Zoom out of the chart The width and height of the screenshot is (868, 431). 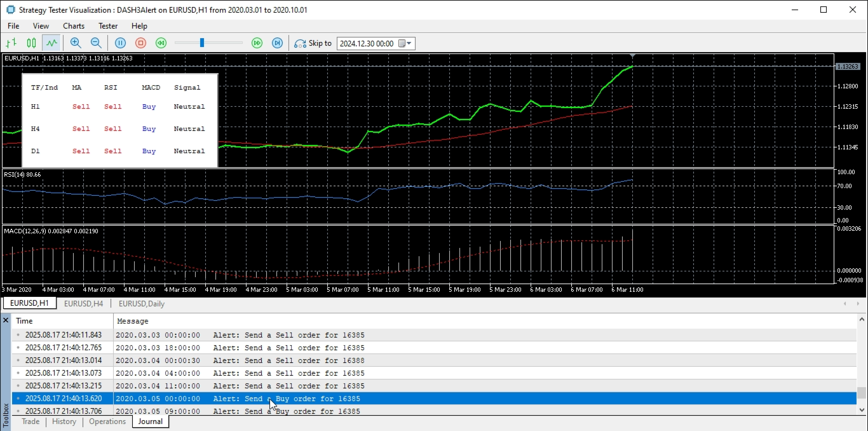click(x=96, y=43)
